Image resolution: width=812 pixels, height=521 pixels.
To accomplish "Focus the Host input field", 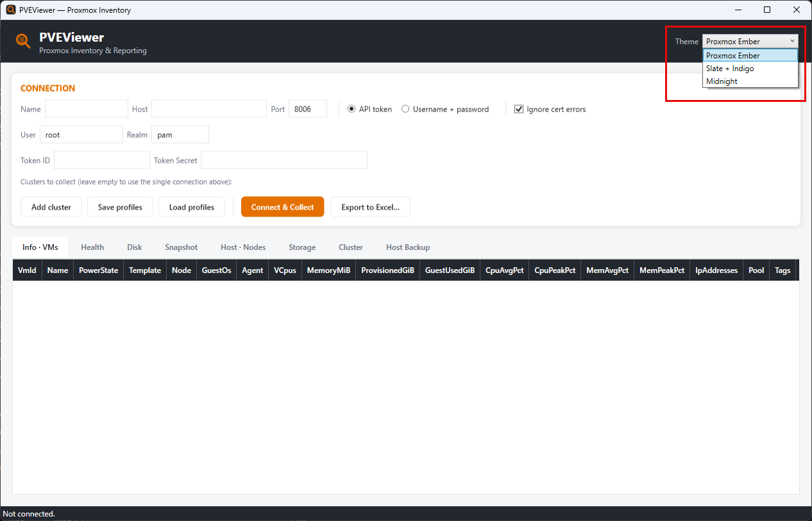I will click(209, 109).
